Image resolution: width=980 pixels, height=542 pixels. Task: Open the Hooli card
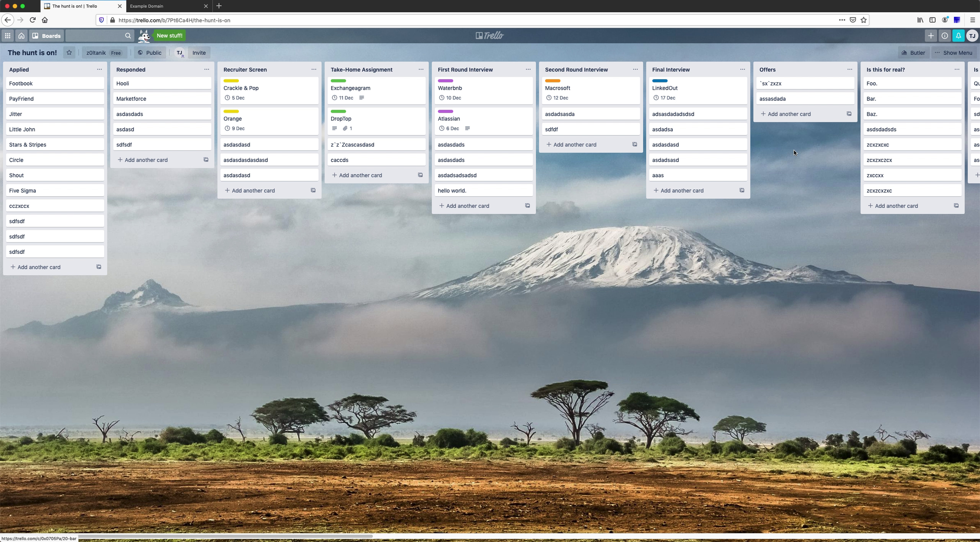[162, 83]
